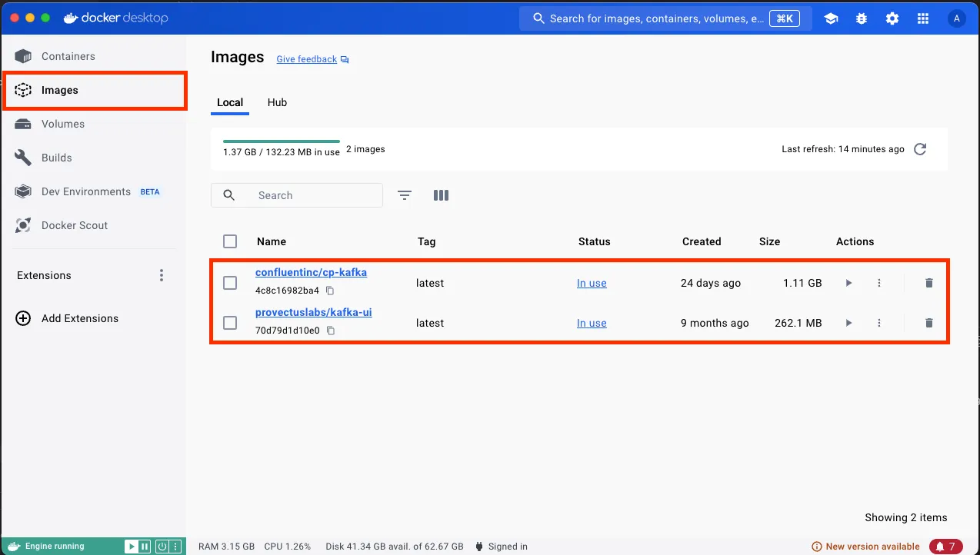Viewport: 980px width, 555px height.
Task: Open the column layout options icon
Action: tap(441, 195)
